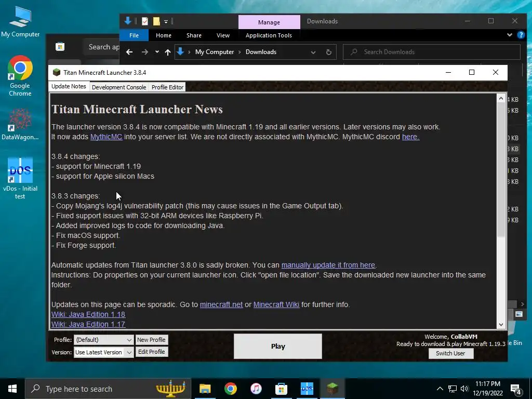This screenshot has width=532, height=399.
Task: Click the news panel scrollbar up arrow
Action: 501,98
